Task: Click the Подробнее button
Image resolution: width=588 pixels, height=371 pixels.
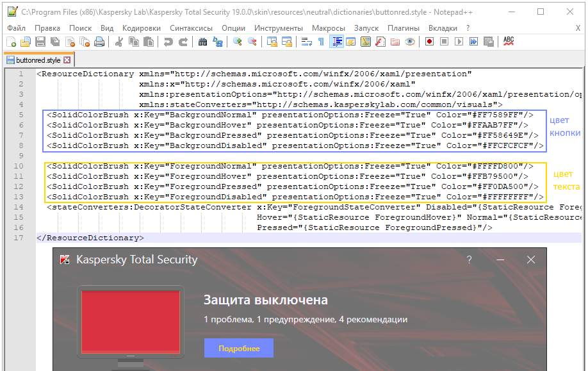Action: (x=239, y=348)
